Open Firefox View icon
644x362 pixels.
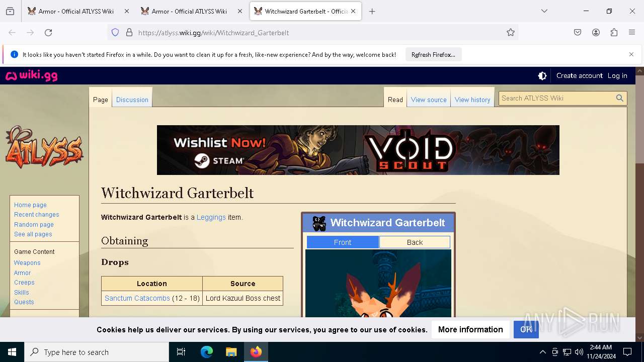coord(10,11)
